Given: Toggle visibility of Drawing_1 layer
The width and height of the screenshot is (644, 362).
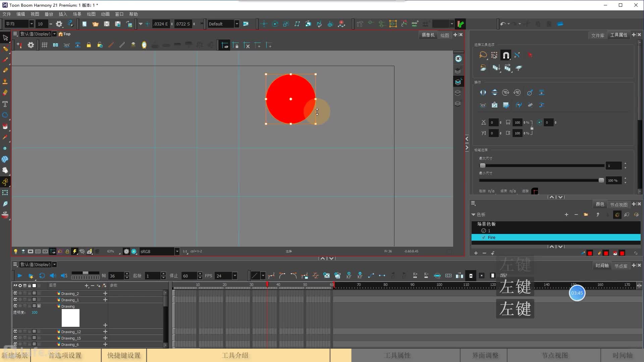Looking at the screenshot, I should point(15,300).
